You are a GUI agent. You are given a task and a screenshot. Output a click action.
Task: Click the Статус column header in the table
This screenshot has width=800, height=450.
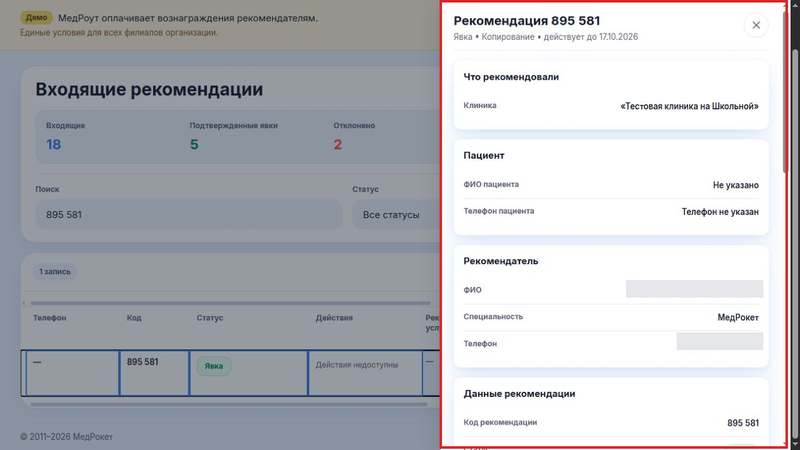(210, 317)
